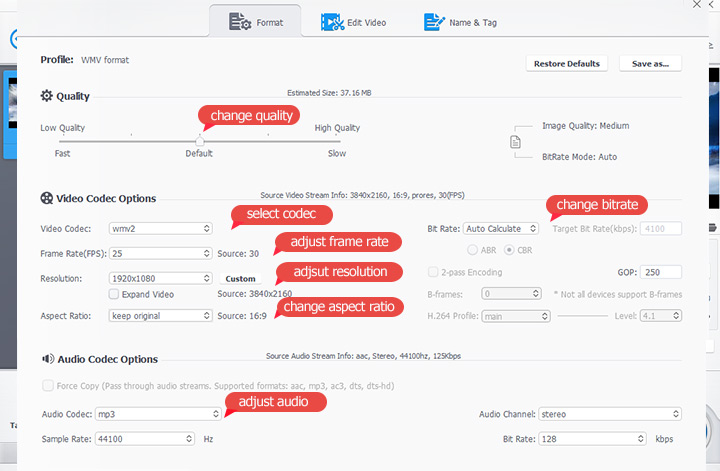Click the Restore Defaults button
Viewport: 720px width, 471px height.
click(567, 63)
